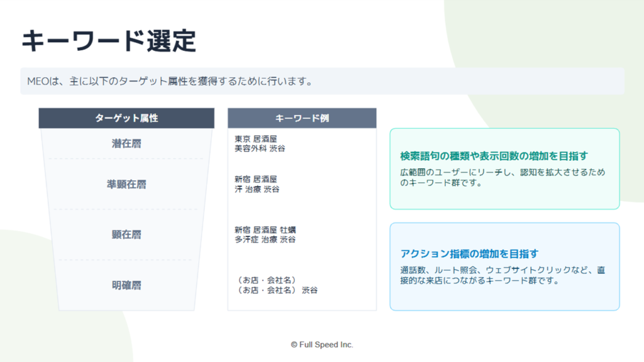Click the ターゲット属性 header
Screen dimensions: 644x362
coord(126,118)
